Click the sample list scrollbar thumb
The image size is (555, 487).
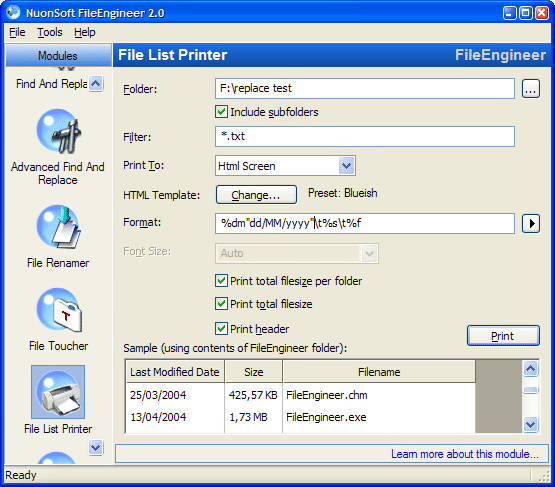531,390
